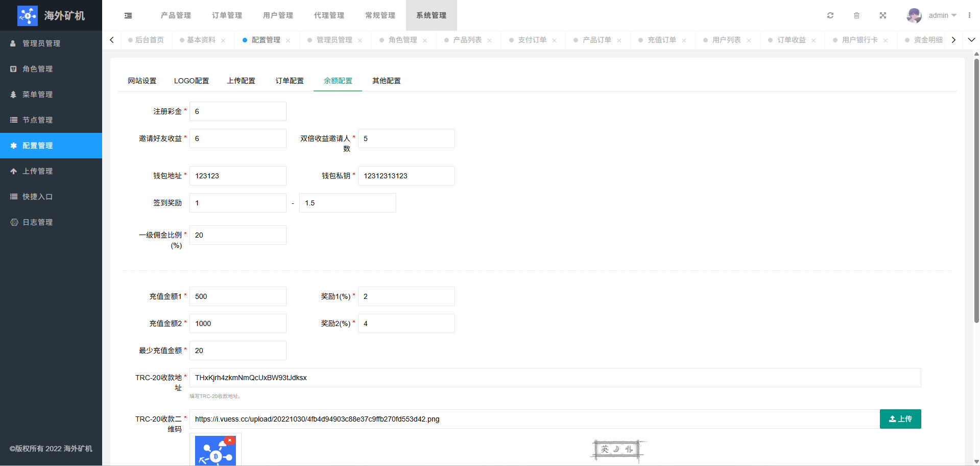Remove the uploaded QR code thumbnail
The width and height of the screenshot is (980, 466).
[x=230, y=440]
